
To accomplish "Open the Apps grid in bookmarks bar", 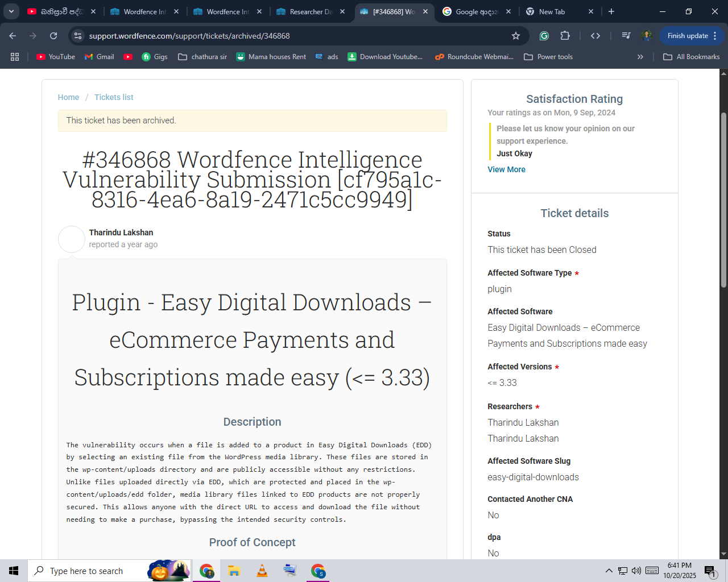I will [15, 57].
